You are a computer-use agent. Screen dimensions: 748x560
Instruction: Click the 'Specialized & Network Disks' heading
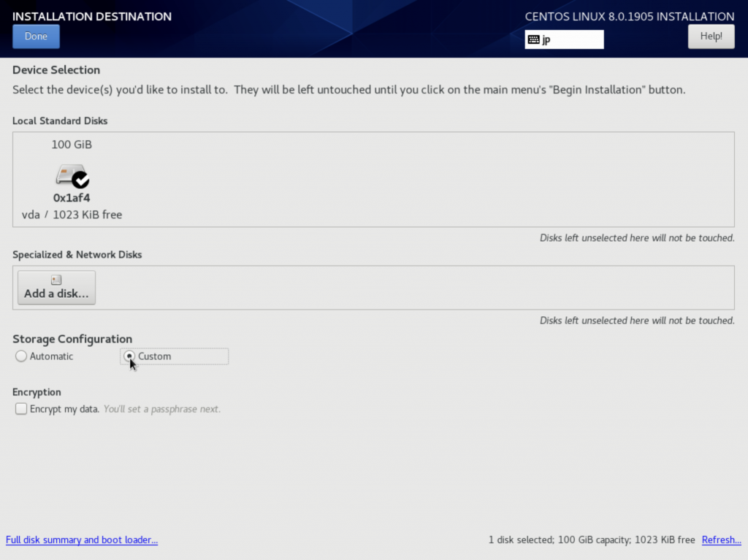pos(77,255)
